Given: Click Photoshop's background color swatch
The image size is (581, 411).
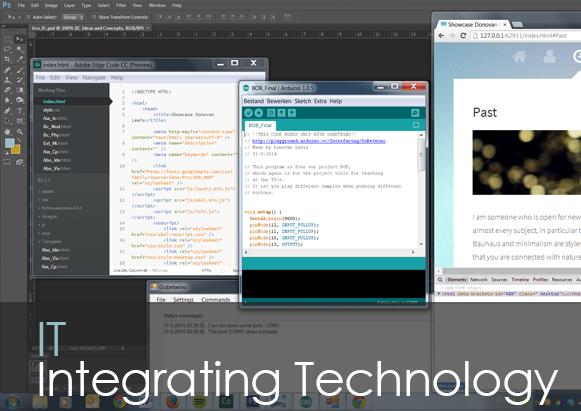Looking at the screenshot, I should 16,150.
